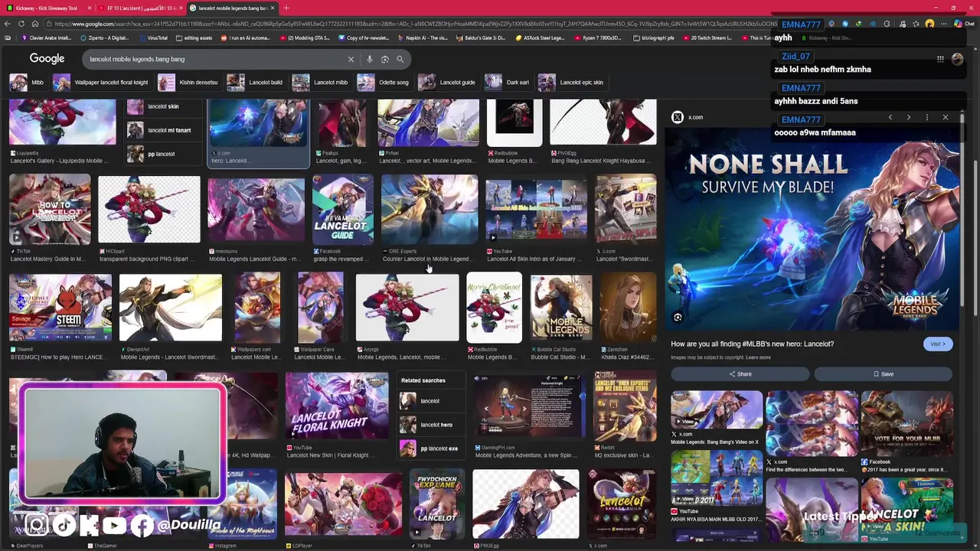Viewport: 980px width, 551px height.
Task: Click the magnifier search button
Action: coord(400,59)
